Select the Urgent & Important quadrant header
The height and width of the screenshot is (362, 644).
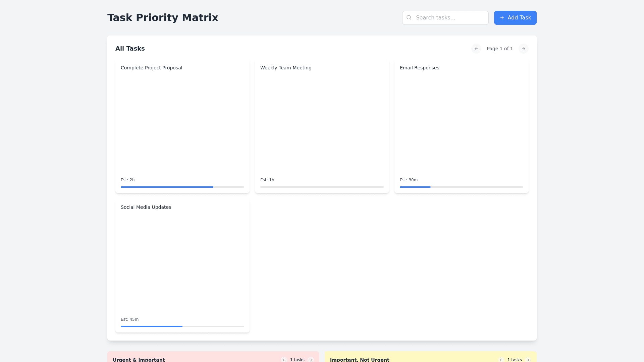tap(139, 360)
